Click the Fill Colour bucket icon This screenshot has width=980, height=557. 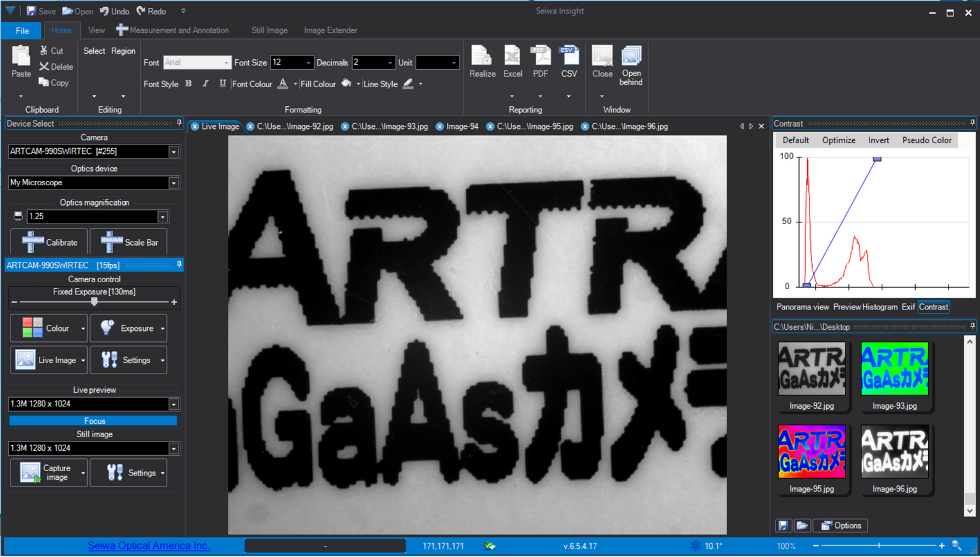pyautogui.click(x=346, y=83)
